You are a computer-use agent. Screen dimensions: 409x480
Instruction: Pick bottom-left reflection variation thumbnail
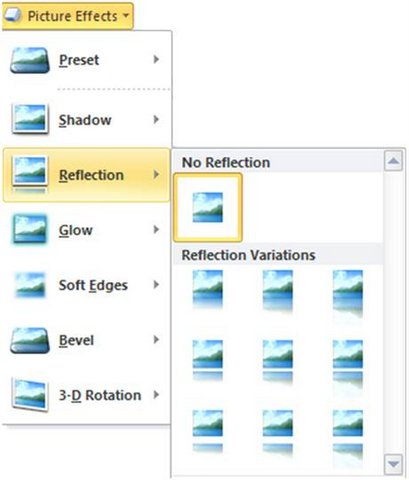click(208, 431)
